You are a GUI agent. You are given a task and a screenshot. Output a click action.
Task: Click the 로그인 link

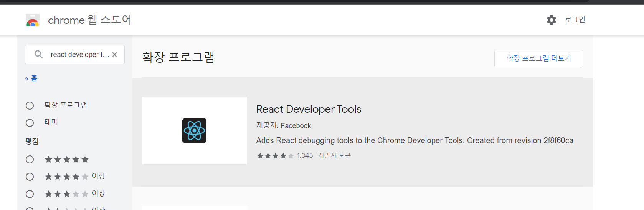575,20
